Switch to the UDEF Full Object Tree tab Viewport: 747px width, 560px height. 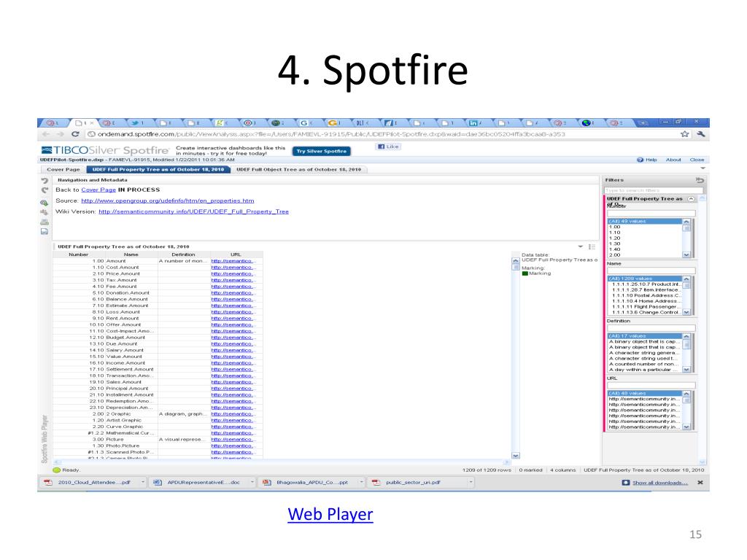tap(298, 169)
